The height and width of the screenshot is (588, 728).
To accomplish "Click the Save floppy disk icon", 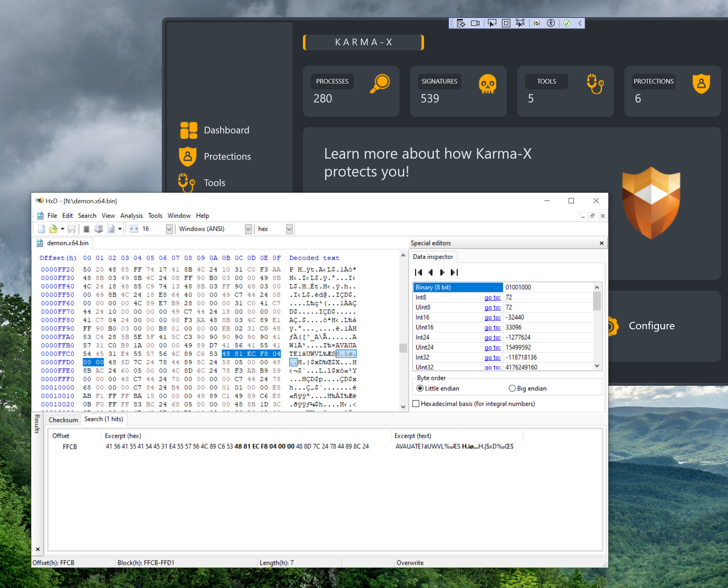I will click(x=72, y=229).
